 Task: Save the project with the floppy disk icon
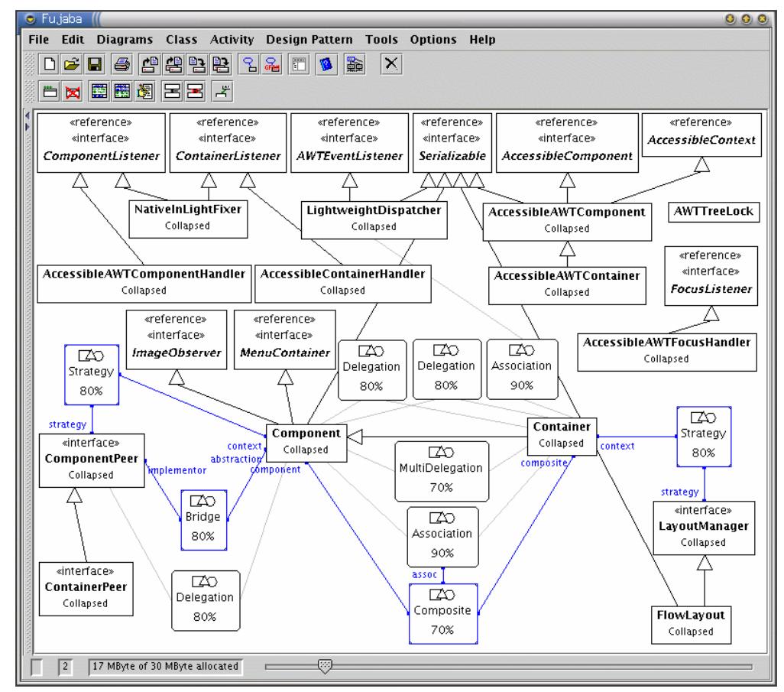click(95, 64)
